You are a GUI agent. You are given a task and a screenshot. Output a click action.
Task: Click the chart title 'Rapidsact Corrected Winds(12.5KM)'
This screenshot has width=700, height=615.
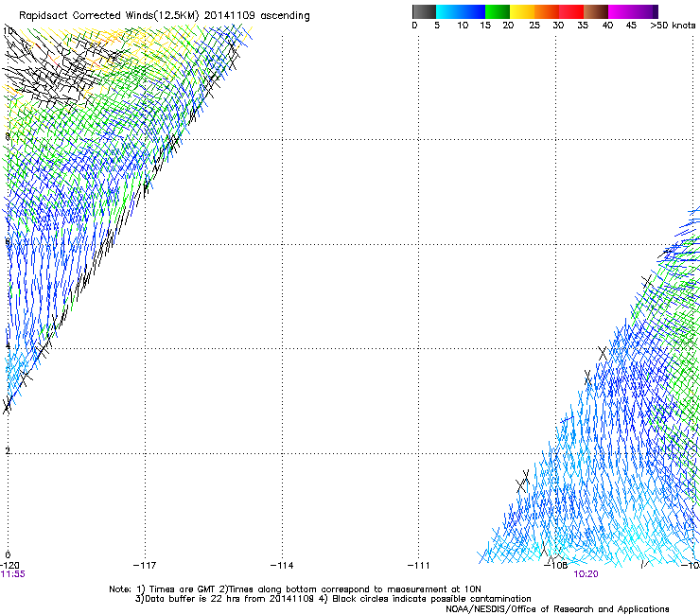[x=109, y=16]
